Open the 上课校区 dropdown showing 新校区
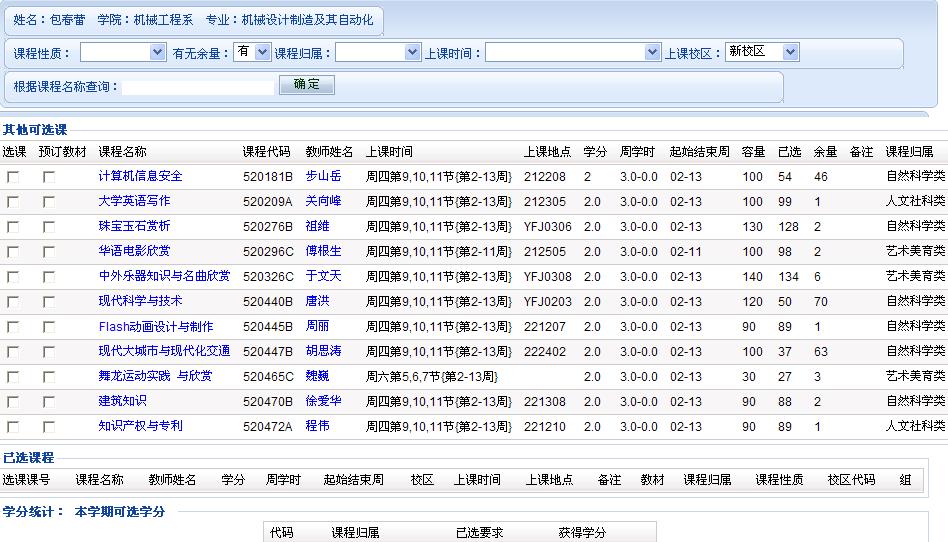The image size is (948, 542). tap(762, 52)
